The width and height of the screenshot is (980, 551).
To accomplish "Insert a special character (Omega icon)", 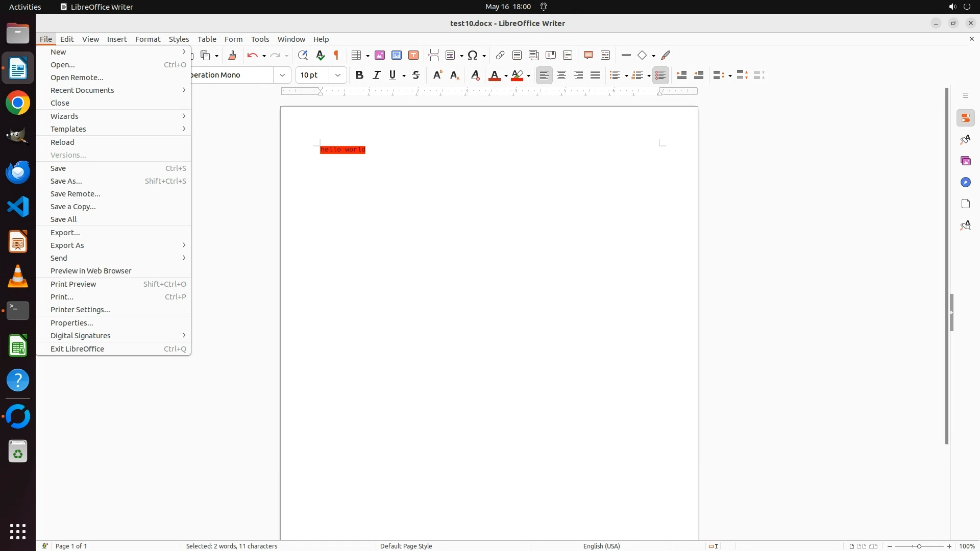I will point(473,55).
